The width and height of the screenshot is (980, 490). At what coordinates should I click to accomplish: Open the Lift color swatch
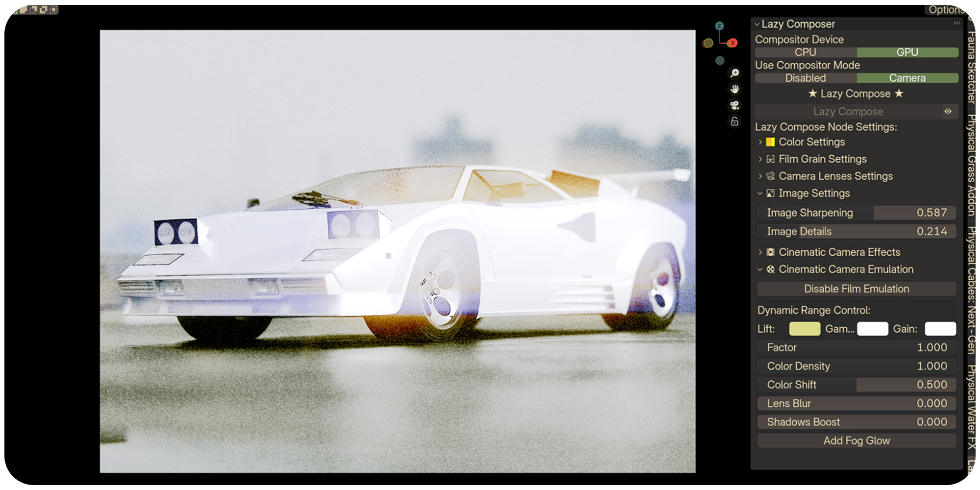pos(804,329)
